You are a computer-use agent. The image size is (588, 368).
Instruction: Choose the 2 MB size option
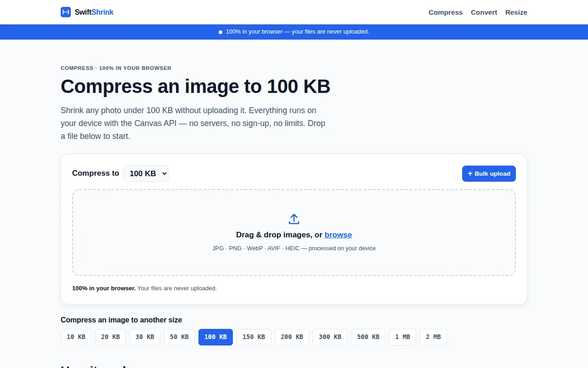[433, 337]
